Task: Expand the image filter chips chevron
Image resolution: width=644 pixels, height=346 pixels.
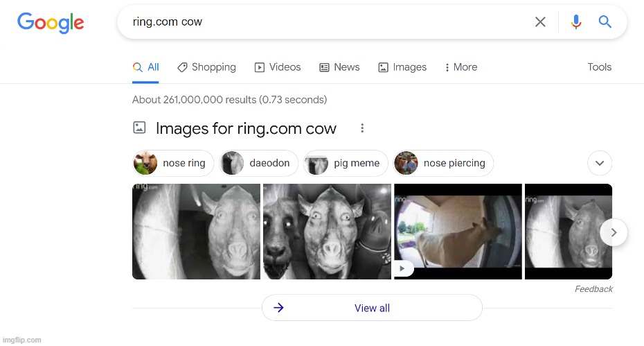Action: 599,164
